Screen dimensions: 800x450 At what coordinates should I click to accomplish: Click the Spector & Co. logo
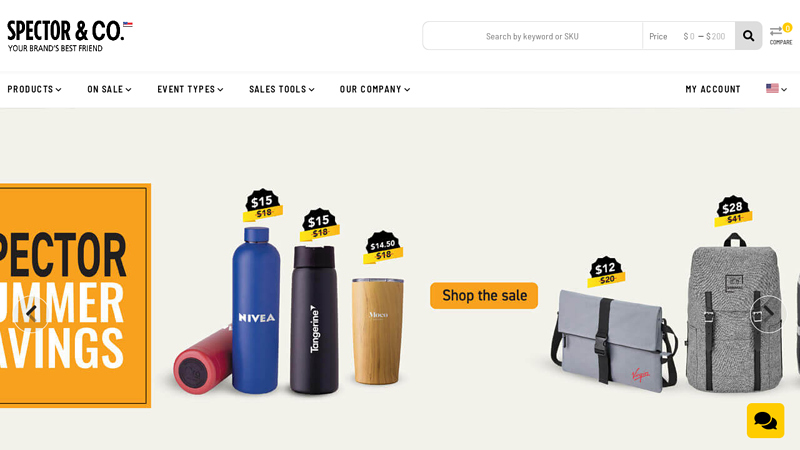pos(69,36)
